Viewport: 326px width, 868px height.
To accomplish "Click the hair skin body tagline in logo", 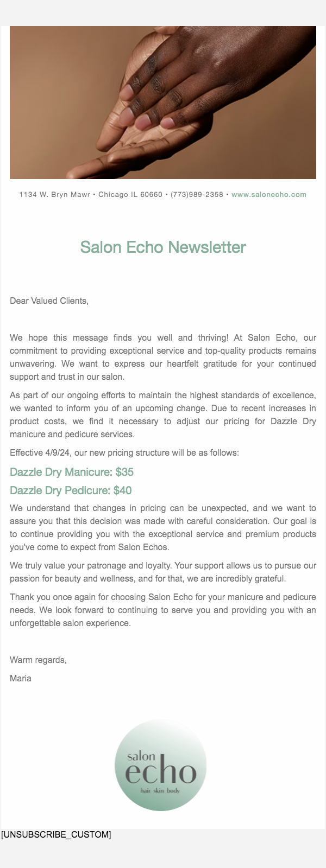I will pyautogui.click(x=160, y=791).
